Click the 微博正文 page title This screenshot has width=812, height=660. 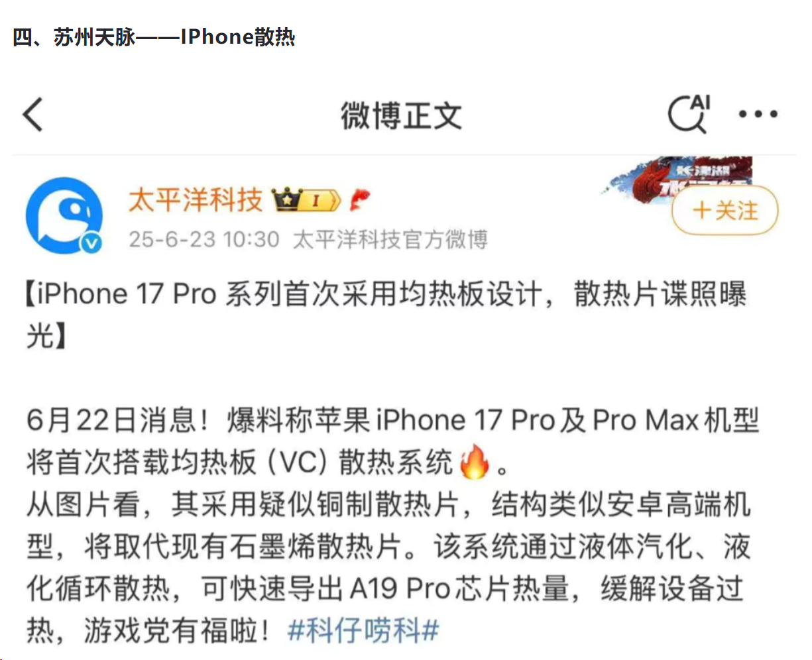(401, 116)
